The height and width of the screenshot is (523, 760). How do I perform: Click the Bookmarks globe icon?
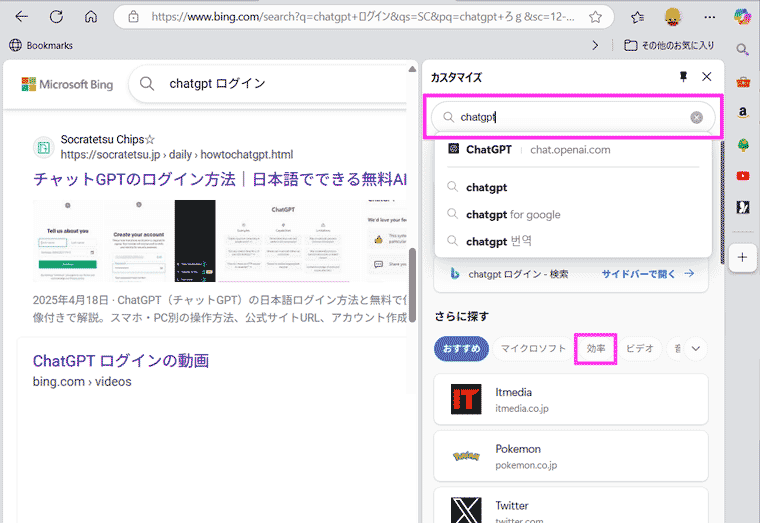pos(16,45)
